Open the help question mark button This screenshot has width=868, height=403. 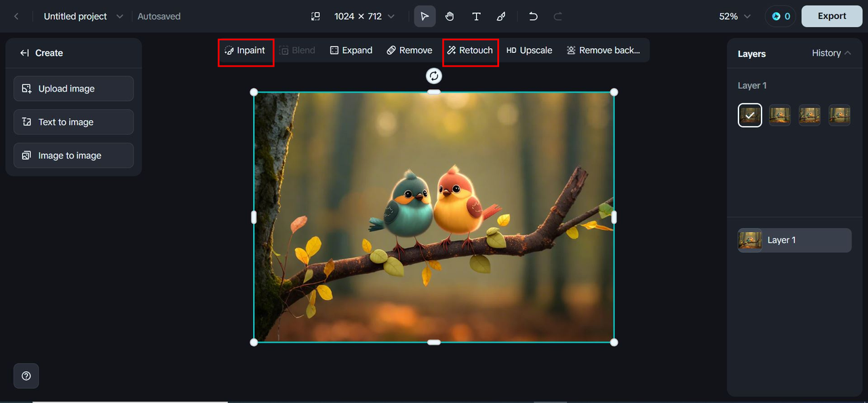pos(26,376)
